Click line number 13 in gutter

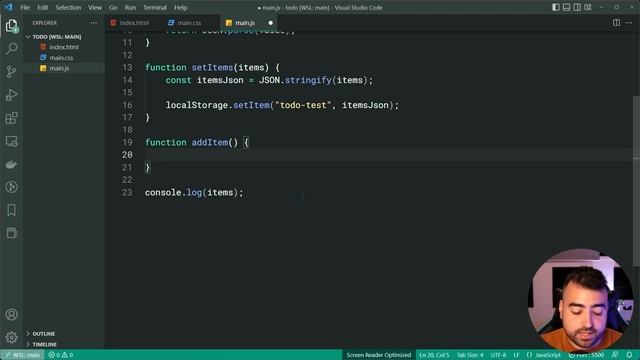pyautogui.click(x=127, y=67)
